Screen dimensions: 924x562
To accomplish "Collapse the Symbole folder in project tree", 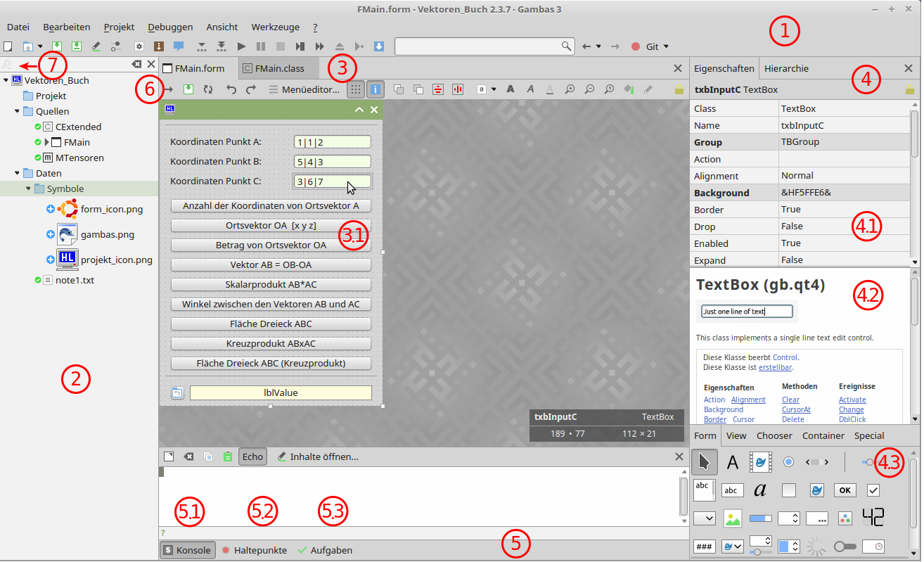I will pyautogui.click(x=29, y=189).
